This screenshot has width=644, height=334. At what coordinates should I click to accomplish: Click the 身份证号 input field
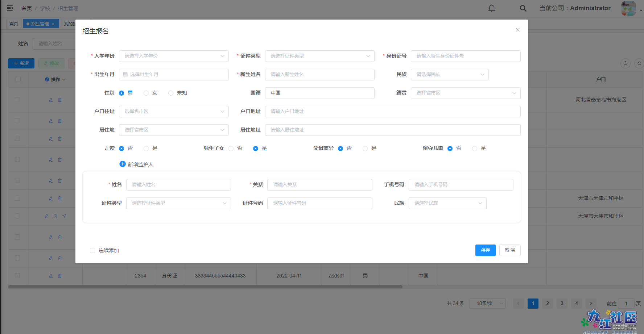[x=465, y=56]
